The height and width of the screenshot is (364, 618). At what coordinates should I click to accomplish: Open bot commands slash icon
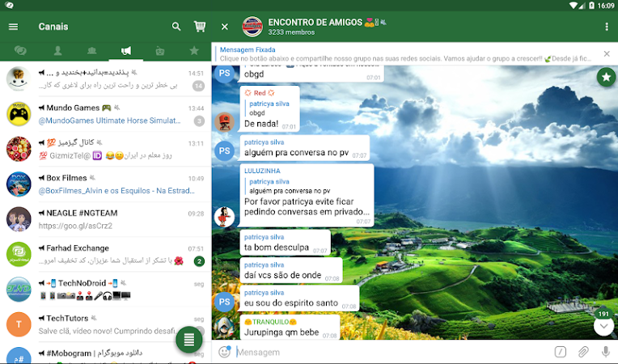[560, 351]
